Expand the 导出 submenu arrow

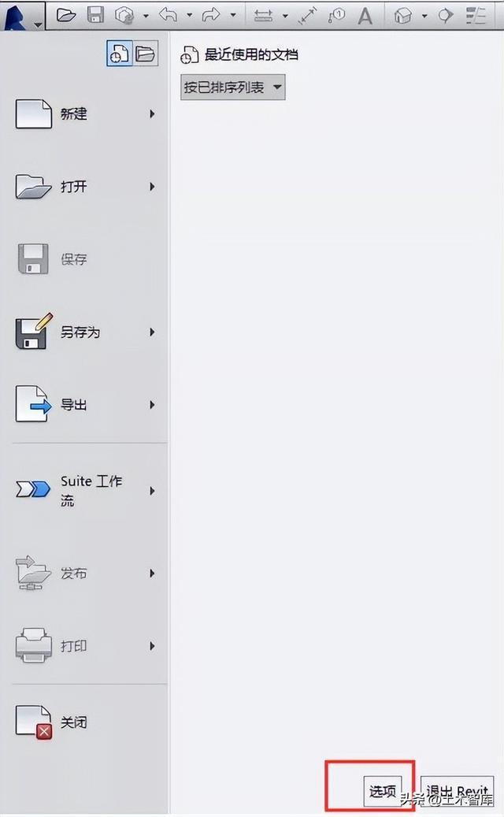coord(152,404)
